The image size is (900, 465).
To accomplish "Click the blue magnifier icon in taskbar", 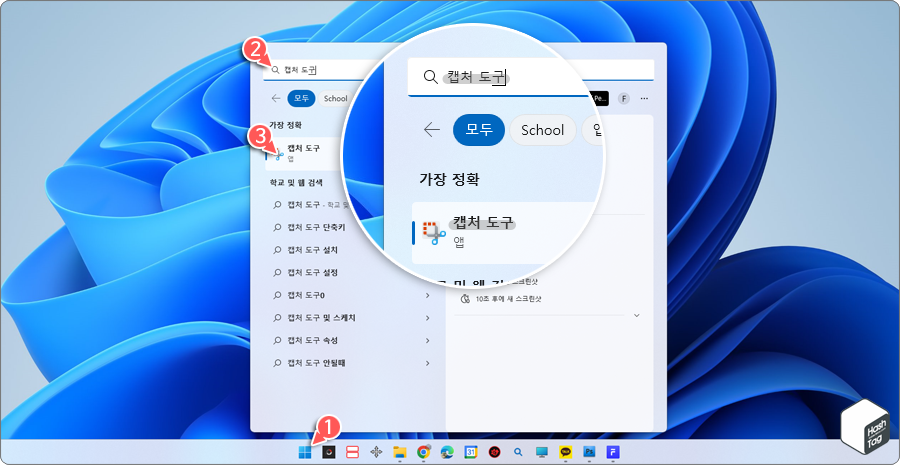I will [x=518, y=452].
